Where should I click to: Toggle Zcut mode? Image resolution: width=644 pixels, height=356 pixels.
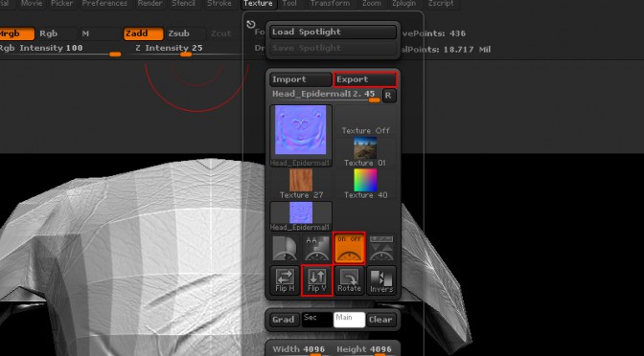[x=221, y=34]
